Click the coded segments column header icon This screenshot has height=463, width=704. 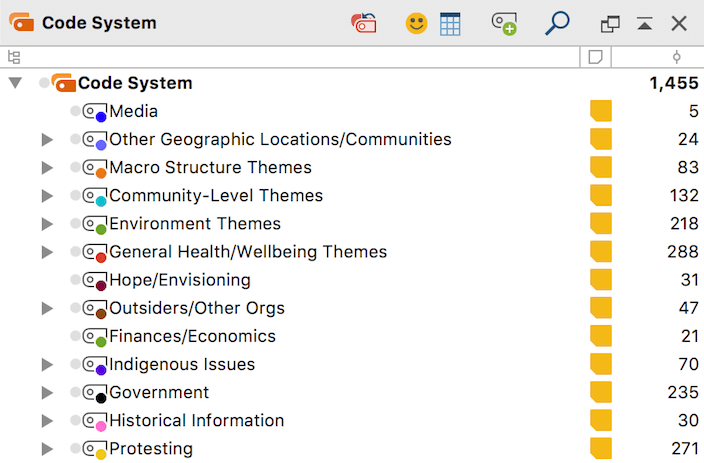click(x=676, y=57)
